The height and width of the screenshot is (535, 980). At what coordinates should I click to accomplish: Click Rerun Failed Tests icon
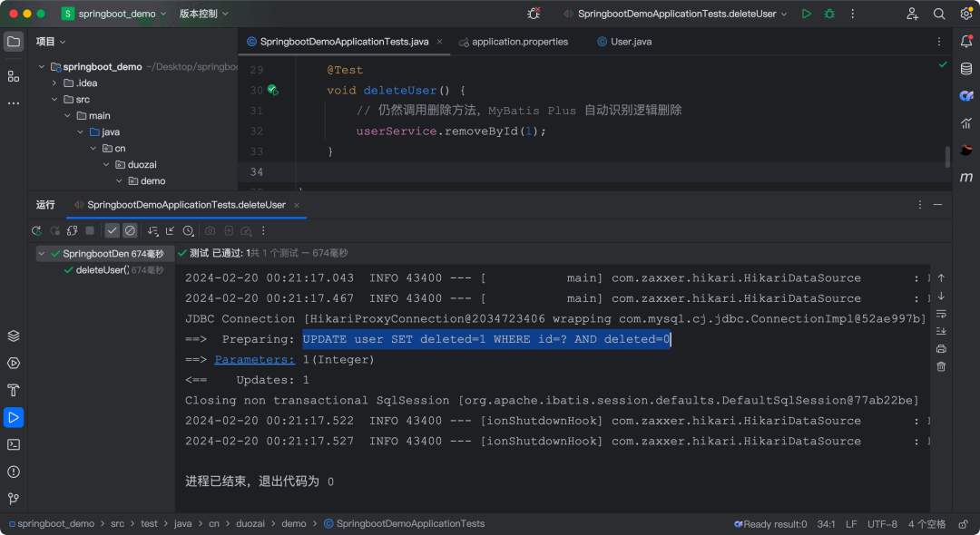click(54, 231)
